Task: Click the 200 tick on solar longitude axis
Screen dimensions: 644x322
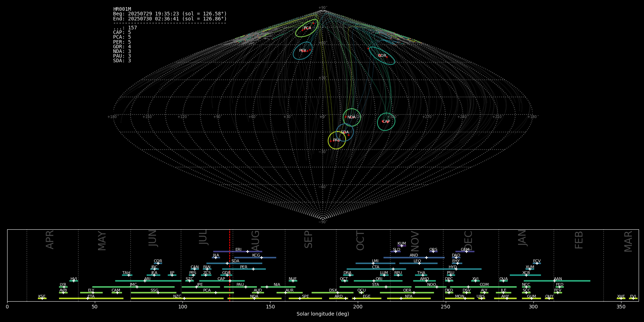Action: click(x=358, y=307)
